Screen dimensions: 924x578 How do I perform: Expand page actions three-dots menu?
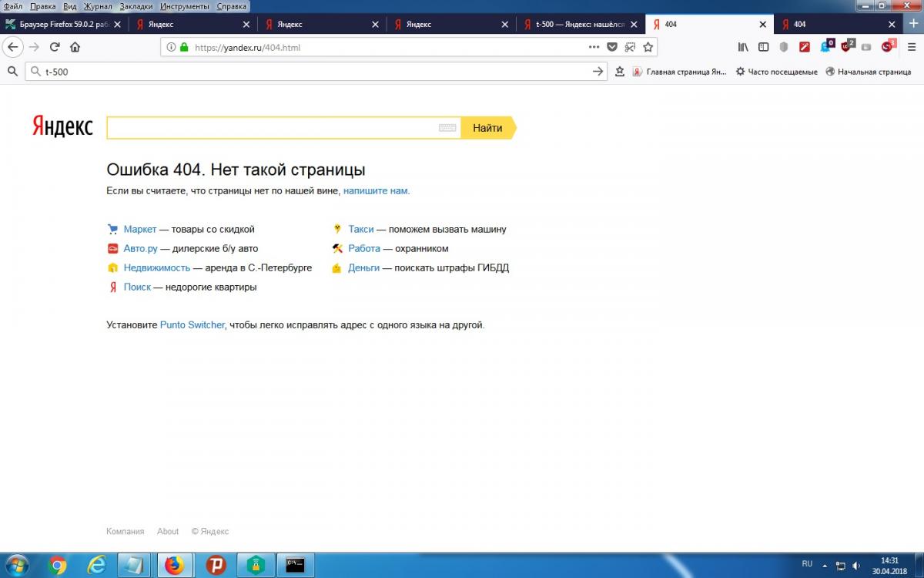click(594, 47)
